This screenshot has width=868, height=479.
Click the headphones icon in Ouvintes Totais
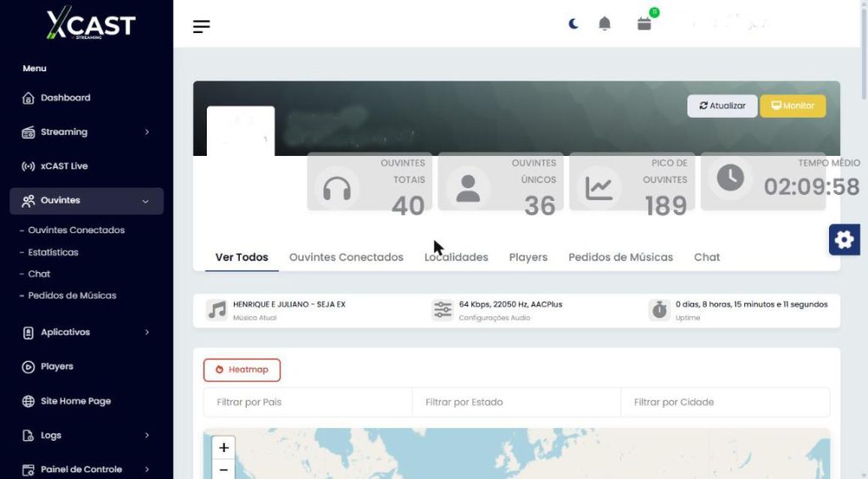337,189
